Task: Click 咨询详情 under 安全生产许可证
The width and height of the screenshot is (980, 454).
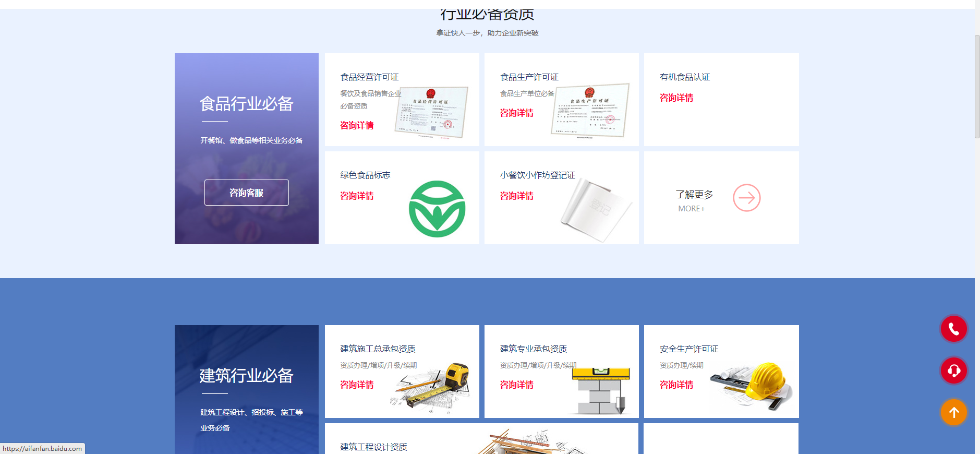Action: [x=676, y=385]
